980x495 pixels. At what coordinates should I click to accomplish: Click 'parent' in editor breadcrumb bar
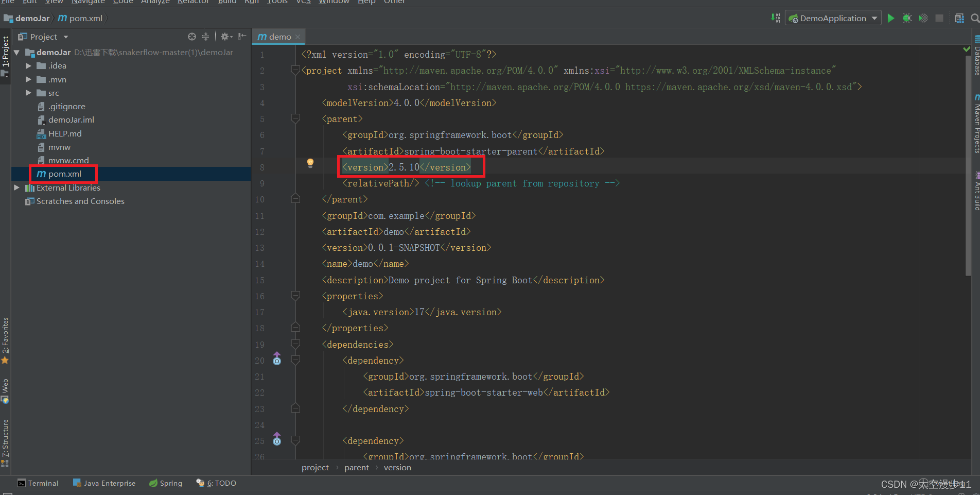[357, 467]
